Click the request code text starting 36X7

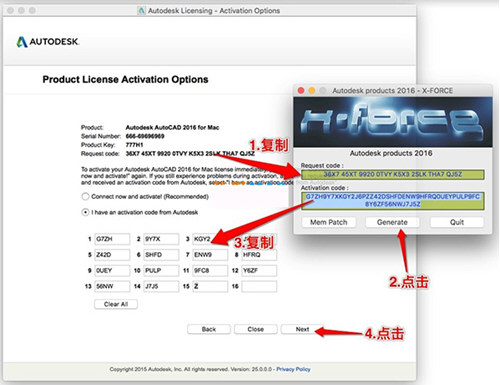coord(190,153)
